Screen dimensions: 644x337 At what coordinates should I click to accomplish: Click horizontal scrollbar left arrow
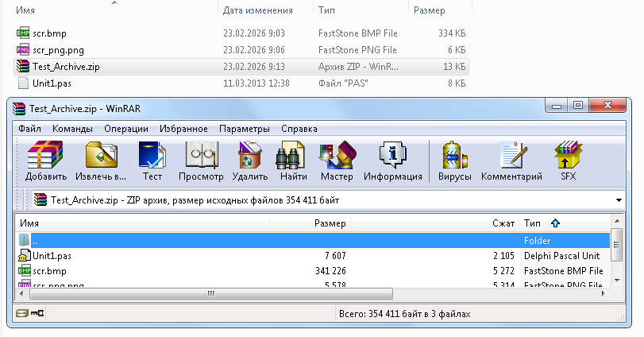click(21, 293)
